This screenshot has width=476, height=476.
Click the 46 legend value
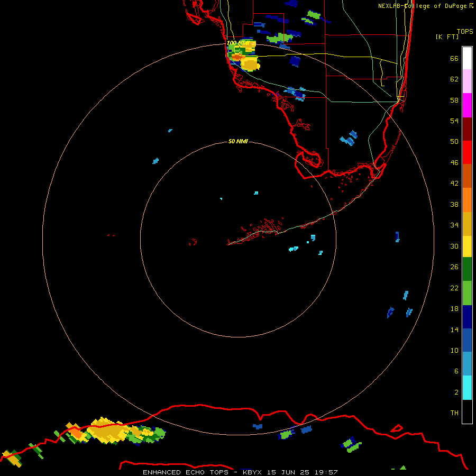tap(454, 163)
